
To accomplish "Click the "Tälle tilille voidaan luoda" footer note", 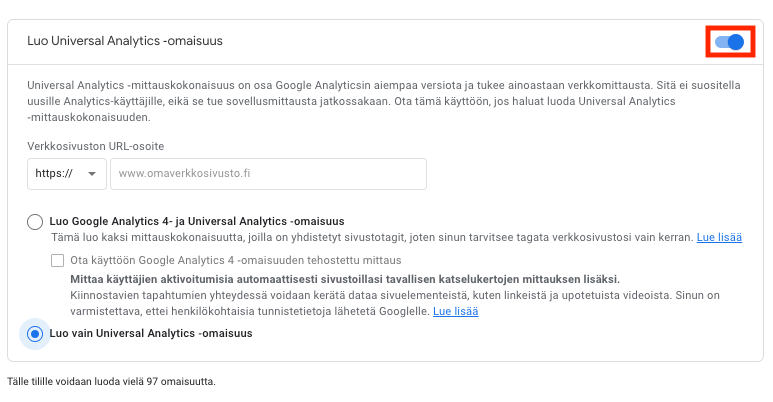I will coord(111,382).
